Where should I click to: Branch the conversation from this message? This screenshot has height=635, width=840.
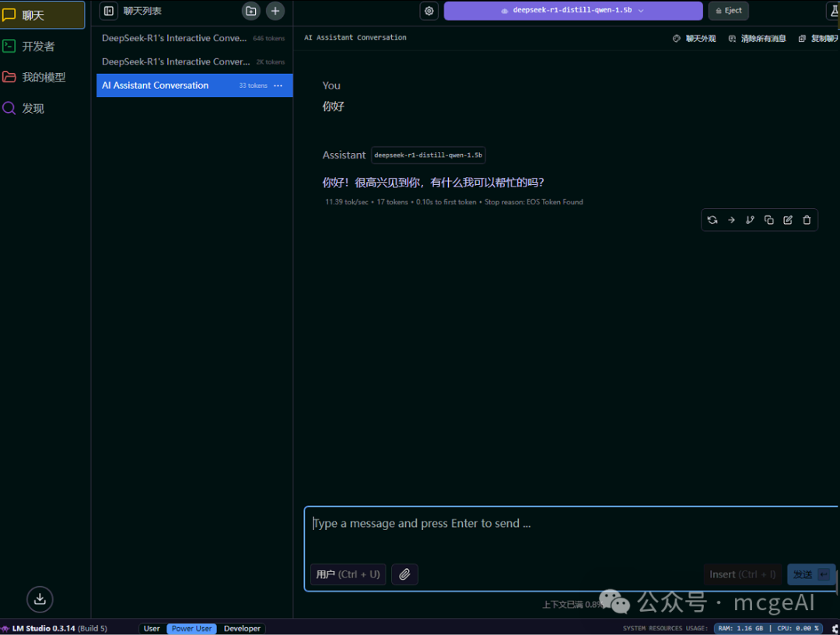pyautogui.click(x=750, y=220)
